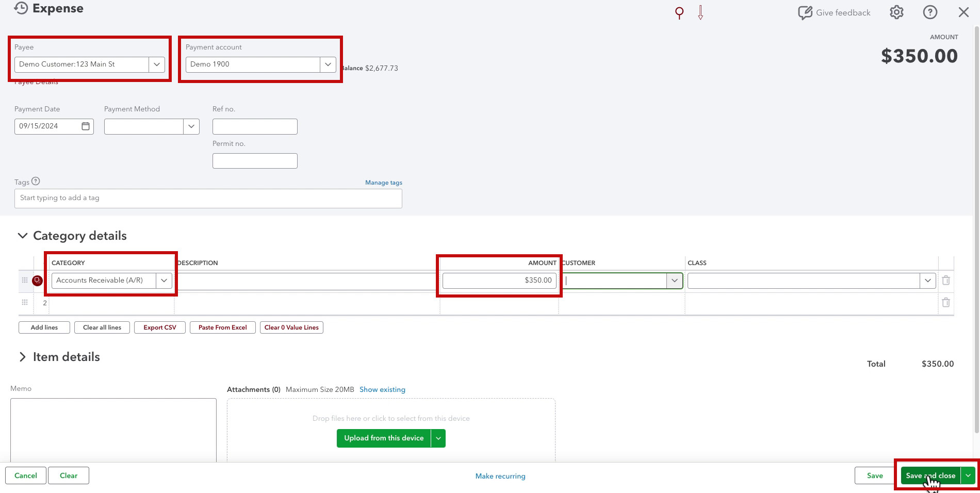This screenshot has width=980, height=493.
Task: Open the recent expenses history icon
Action: click(21, 8)
